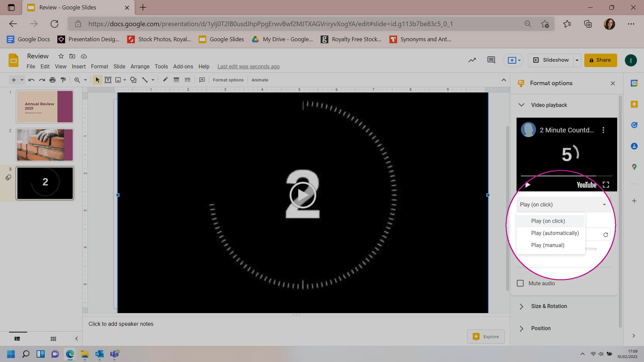Click the Format Options panel icon

521,83
